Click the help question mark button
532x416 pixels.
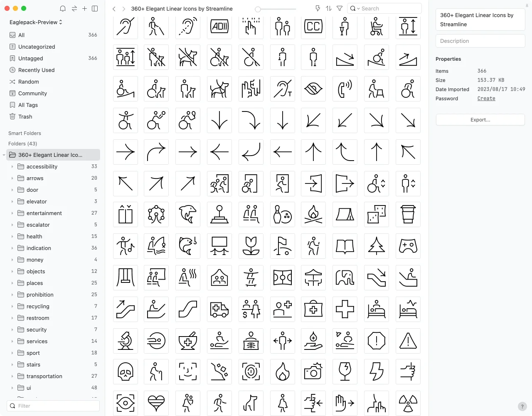pyautogui.click(x=522, y=406)
